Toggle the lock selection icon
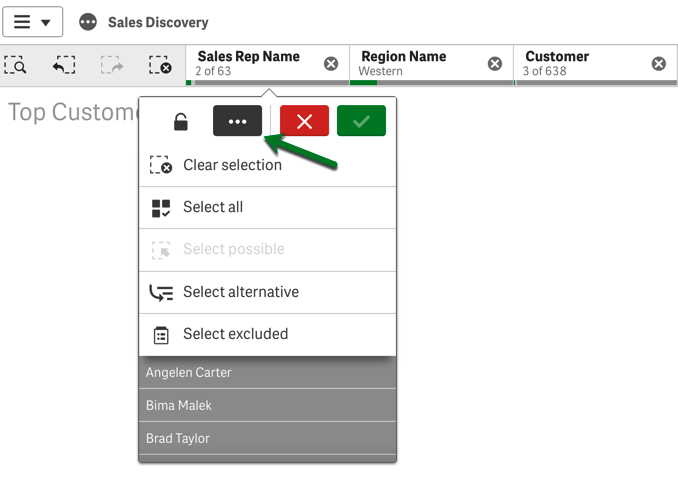This screenshot has height=478, width=678. click(181, 122)
